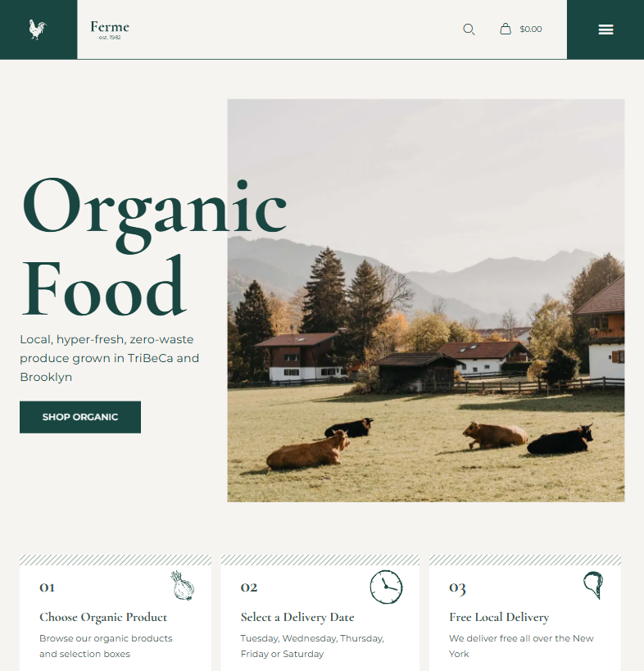Open the Select a Delivery Date heading
This screenshot has width=644, height=671.
tap(297, 617)
